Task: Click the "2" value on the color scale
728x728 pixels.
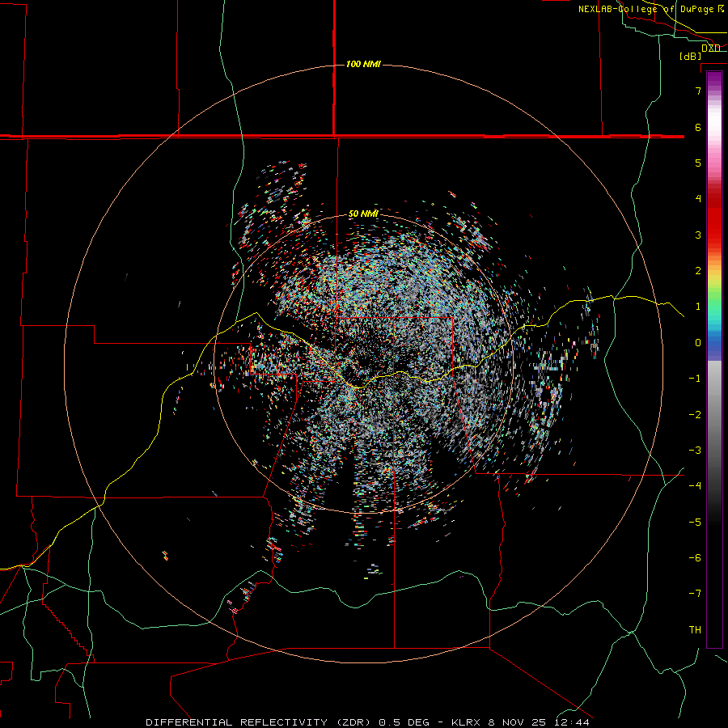Action: pyautogui.click(x=698, y=271)
